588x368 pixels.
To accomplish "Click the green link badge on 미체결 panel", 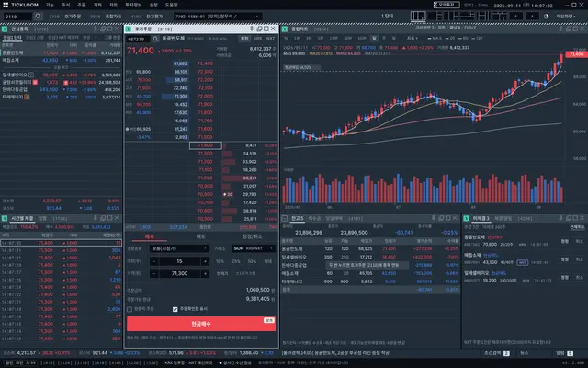I will [x=466, y=218].
